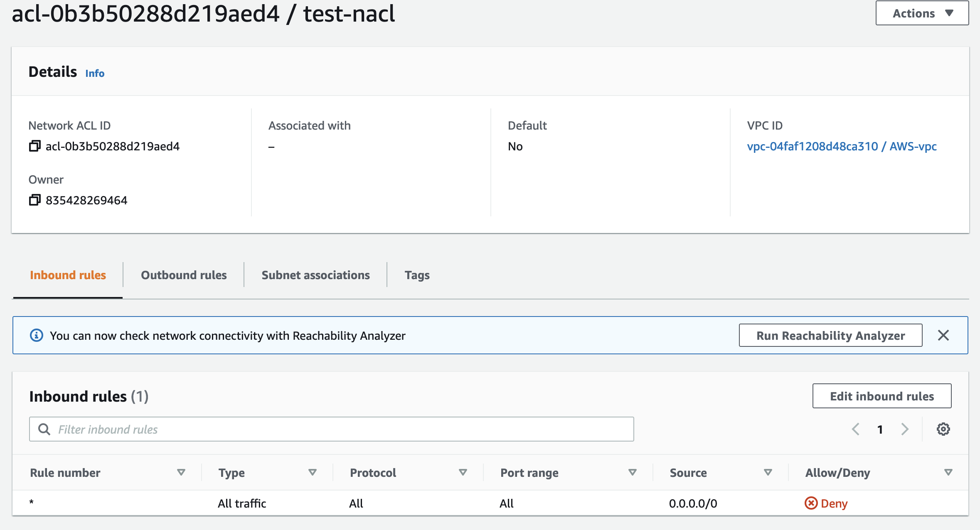The width and height of the screenshot is (980, 530).
Task: Copy the Network ACL ID
Action: tap(34, 146)
